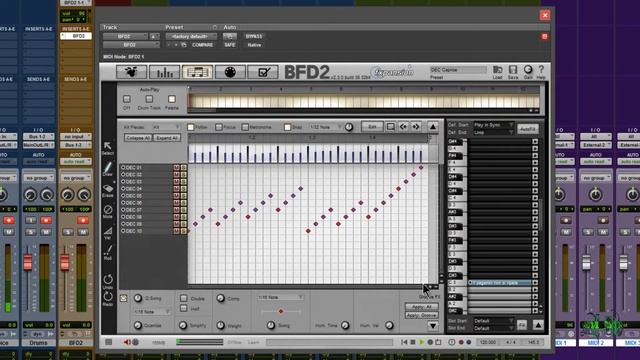Click the Undo icon
The height and width of the screenshot is (360, 640).
(108, 280)
